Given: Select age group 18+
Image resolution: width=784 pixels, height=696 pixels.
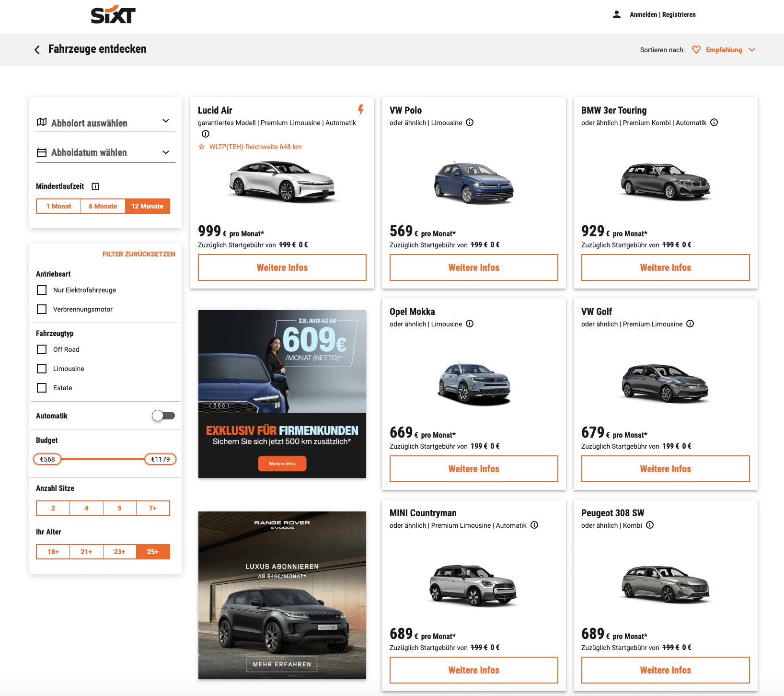Looking at the screenshot, I should pyautogui.click(x=53, y=552).
